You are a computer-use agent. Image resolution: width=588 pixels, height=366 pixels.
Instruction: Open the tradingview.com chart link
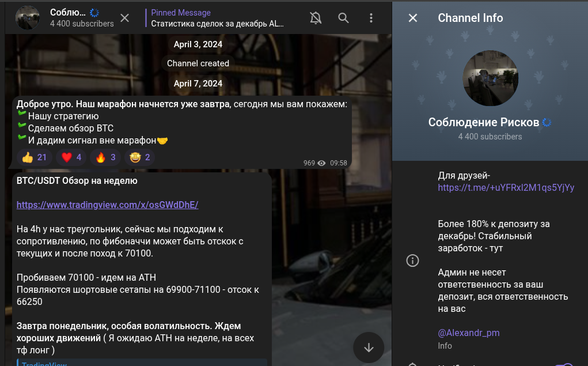point(107,205)
